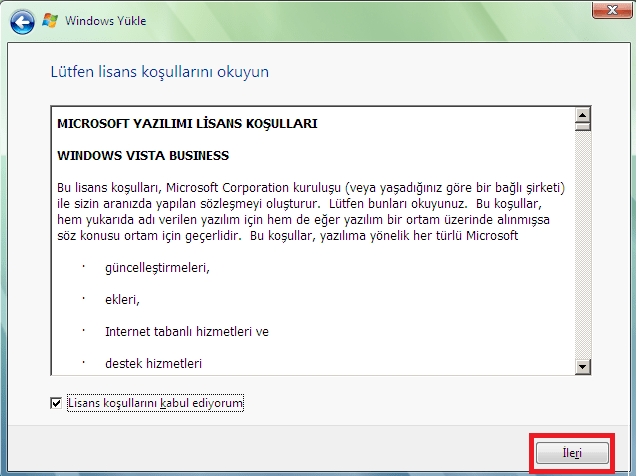Click the Windows flag logo icon
Image resolution: width=636 pixels, height=476 pixels.
tap(50, 21)
